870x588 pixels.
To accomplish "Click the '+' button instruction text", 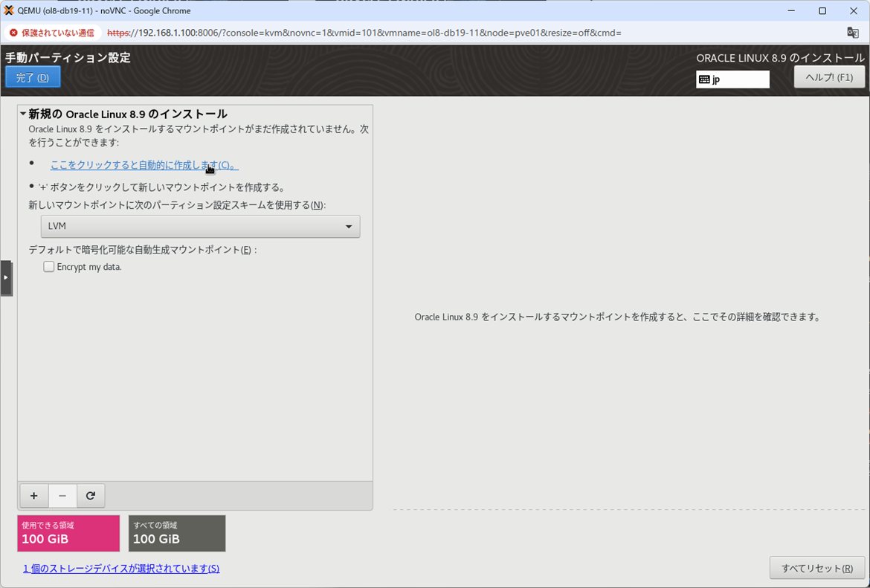I will click(161, 187).
